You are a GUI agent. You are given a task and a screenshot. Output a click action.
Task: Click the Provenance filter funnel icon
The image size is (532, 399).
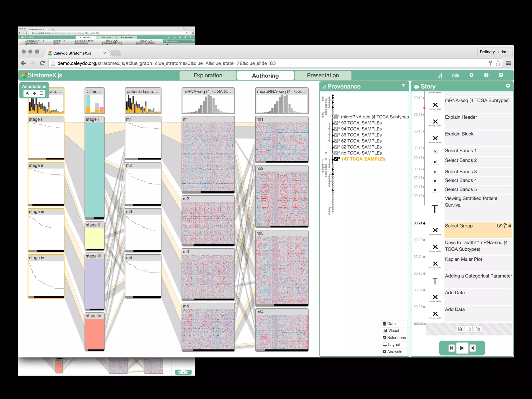point(403,86)
